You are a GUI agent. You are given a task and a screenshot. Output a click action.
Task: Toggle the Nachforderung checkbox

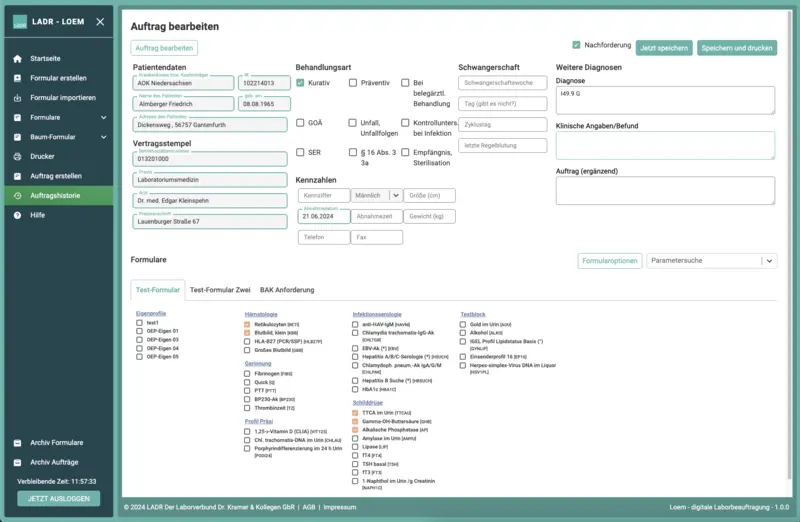pyautogui.click(x=576, y=45)
